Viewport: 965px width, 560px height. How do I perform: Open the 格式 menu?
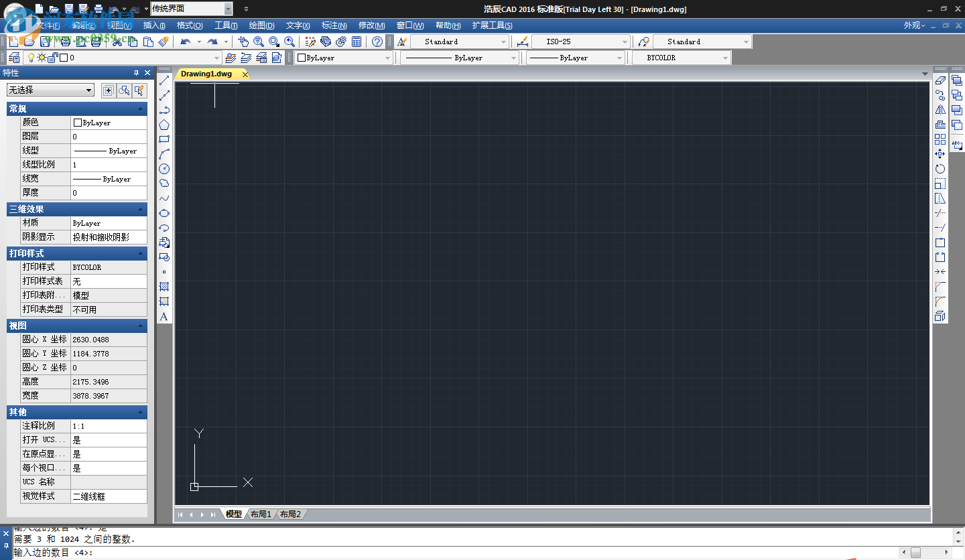(x=190, y=25)
